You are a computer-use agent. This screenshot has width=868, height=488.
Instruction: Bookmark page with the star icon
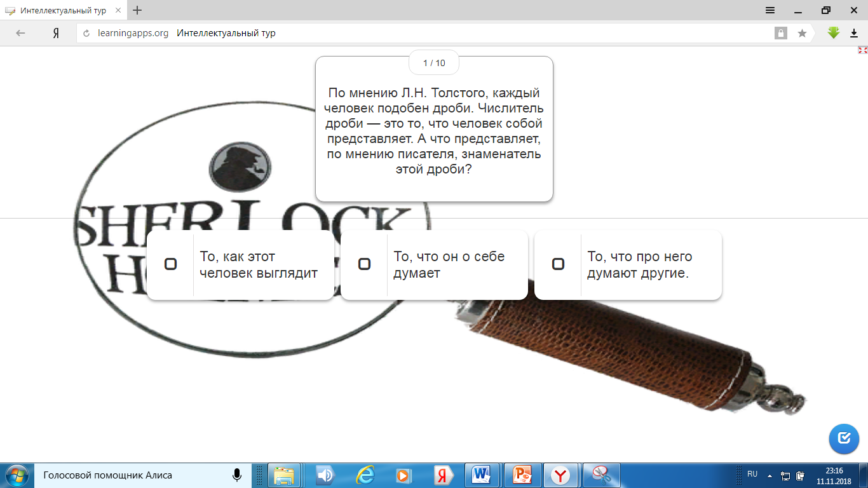pos(802,33)
